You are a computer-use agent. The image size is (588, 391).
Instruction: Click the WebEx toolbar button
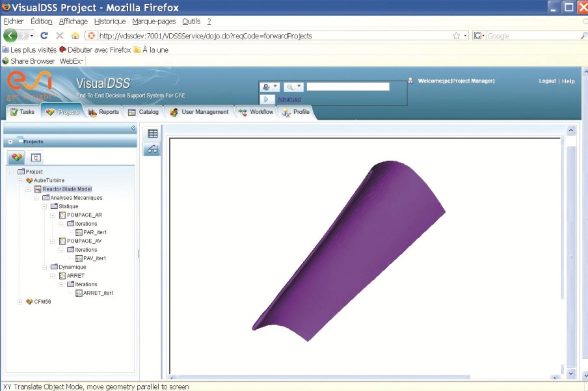tap(72, 61)
